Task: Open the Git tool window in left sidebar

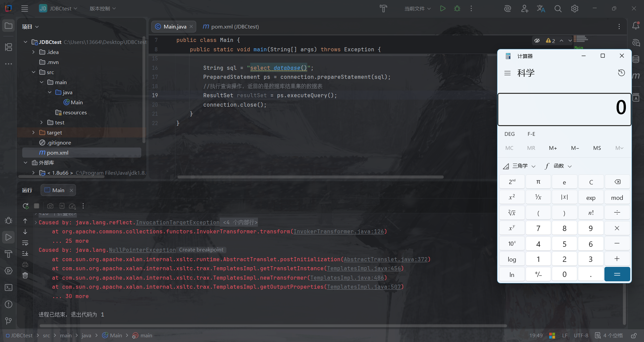Action: tap(9, 321)
